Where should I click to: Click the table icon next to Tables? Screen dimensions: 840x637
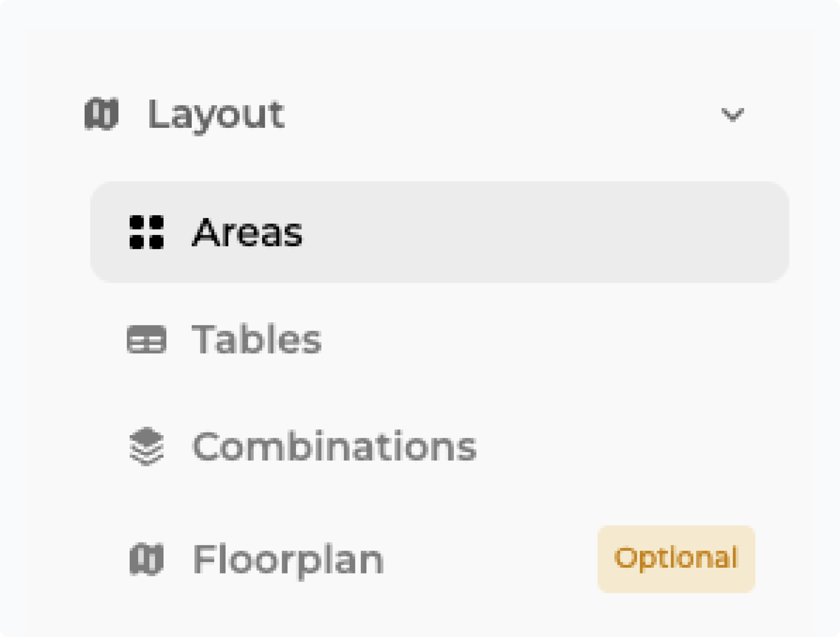(x=147, y=339)
